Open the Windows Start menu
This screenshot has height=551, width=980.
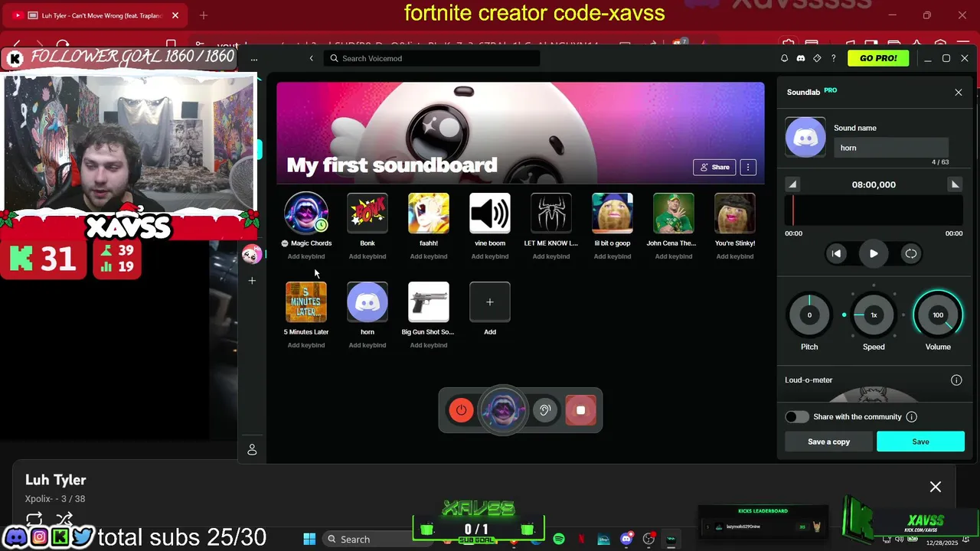309,540
